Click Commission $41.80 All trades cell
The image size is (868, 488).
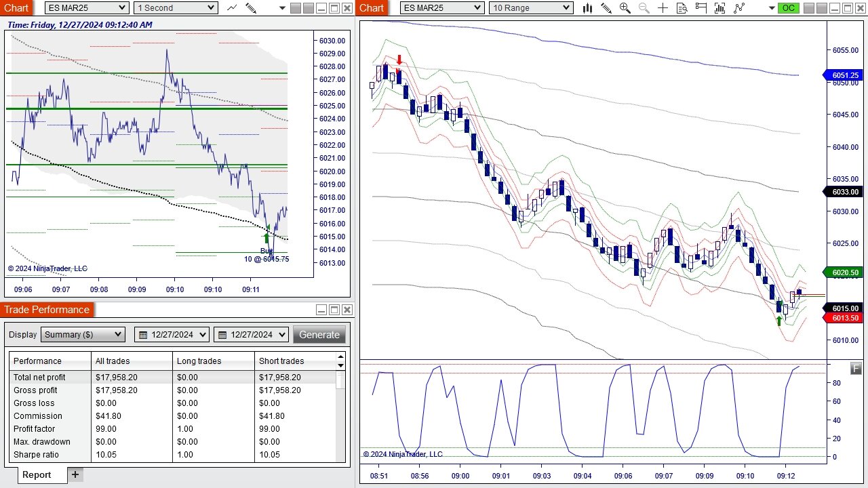coord(108,416)
